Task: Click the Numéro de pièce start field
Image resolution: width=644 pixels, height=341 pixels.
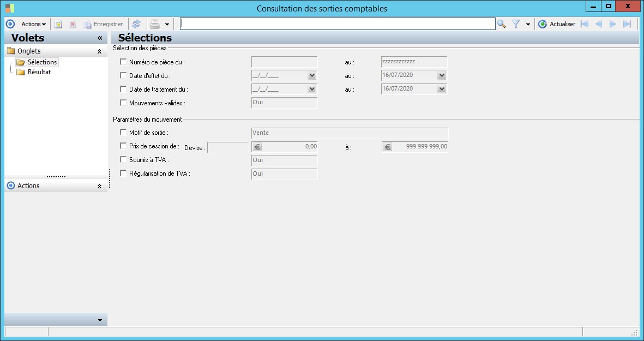Action: point(284,62)
